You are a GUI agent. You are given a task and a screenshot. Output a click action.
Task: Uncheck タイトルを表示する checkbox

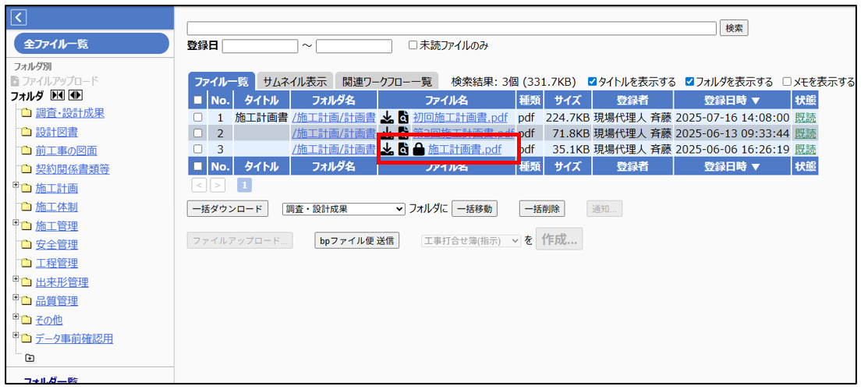593,82
